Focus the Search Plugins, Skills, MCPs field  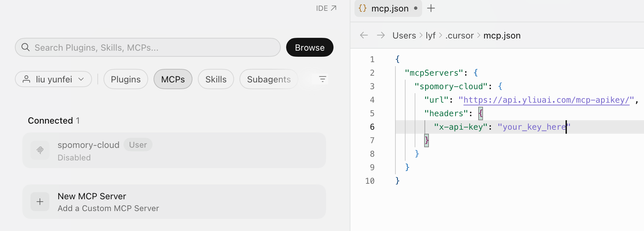click(x=148, y=47)
